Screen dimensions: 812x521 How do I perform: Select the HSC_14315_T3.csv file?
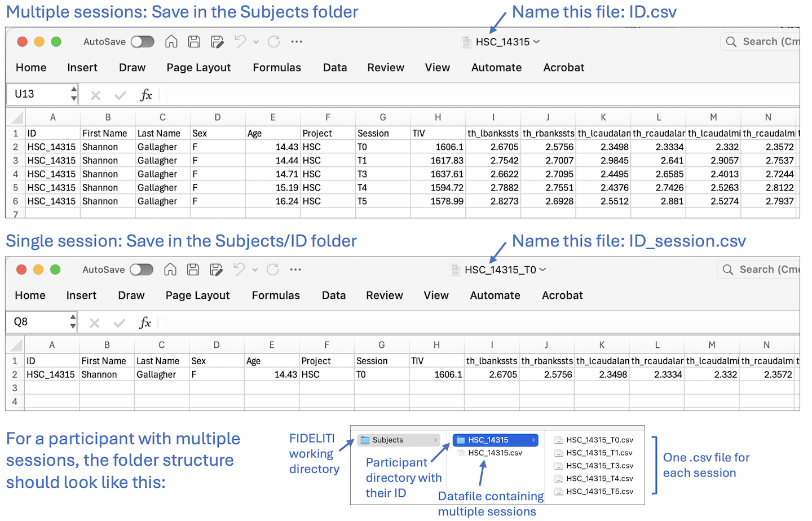tap(599, 466)
